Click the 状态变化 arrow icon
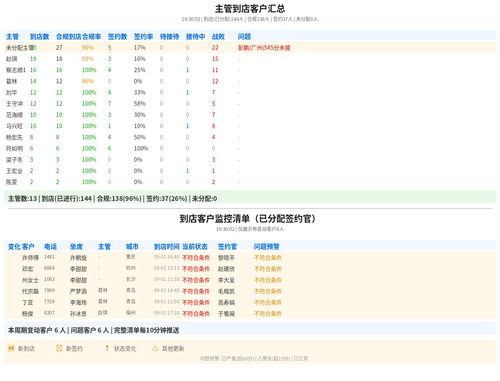The width and height of the screenshot is (500, 381). (107, 348)
